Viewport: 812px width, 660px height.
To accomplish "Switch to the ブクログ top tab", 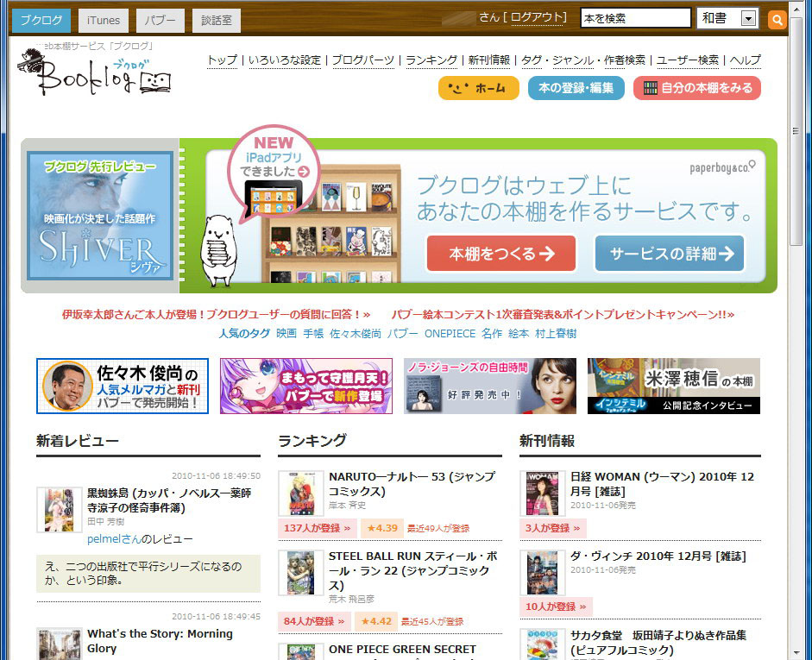I will tap(41, 20).
